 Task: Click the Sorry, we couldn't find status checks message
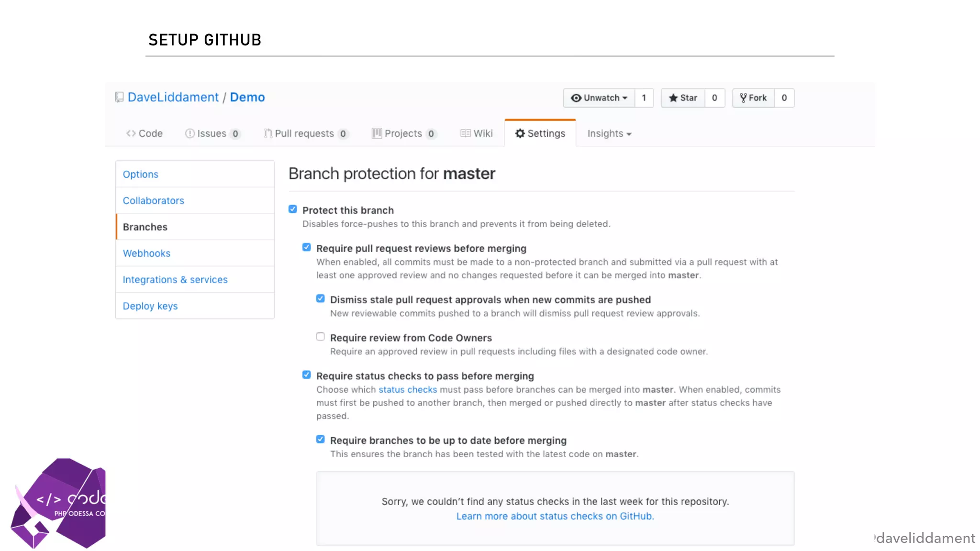coord(555,501)
